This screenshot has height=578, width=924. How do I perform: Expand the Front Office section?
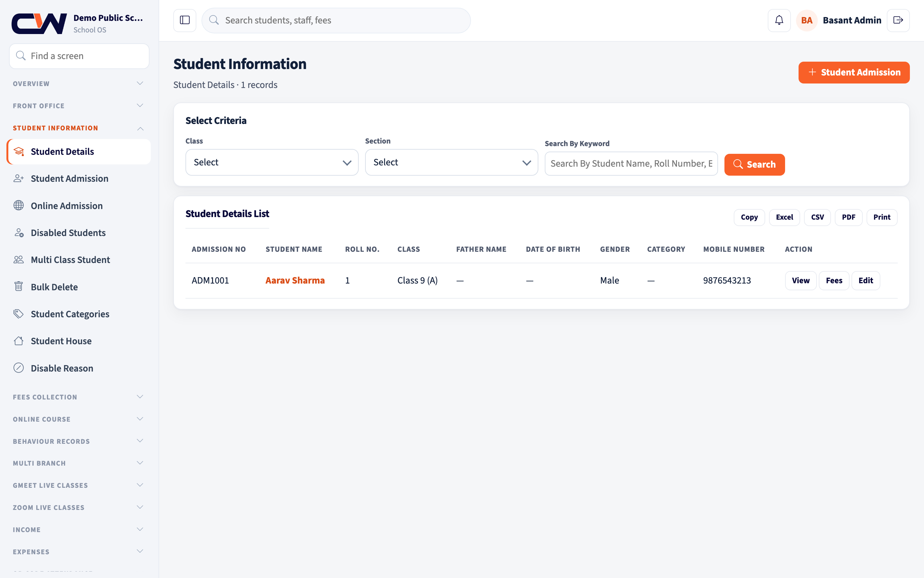click(x=79, y=106)
